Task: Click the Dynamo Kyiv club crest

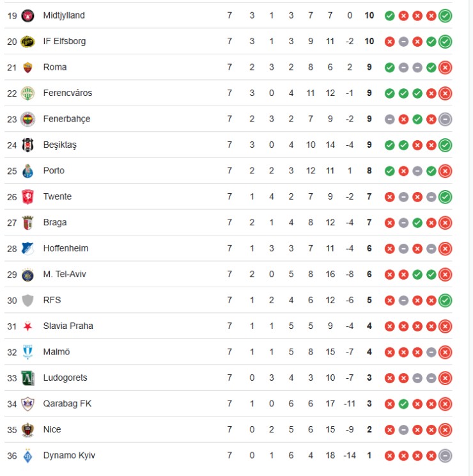Action: coord(27,456)
